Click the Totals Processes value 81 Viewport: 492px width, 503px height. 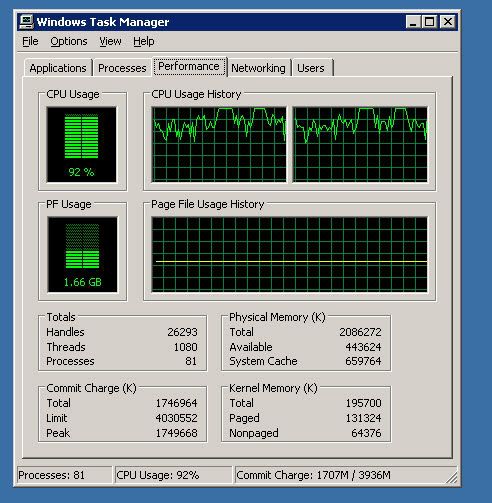click(x=191, y=361)
